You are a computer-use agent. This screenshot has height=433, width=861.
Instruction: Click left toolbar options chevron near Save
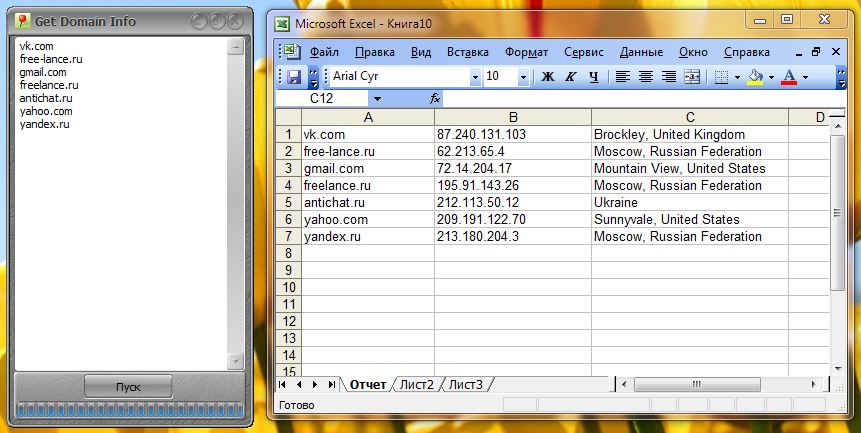tap(313, 77)
